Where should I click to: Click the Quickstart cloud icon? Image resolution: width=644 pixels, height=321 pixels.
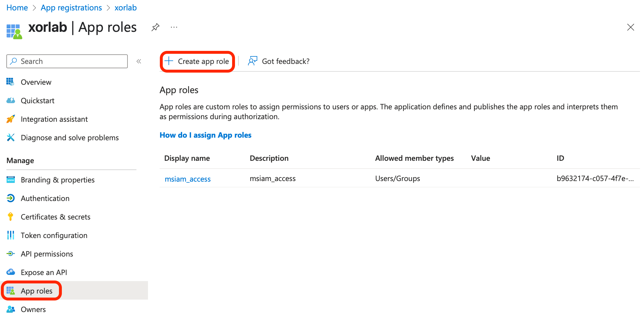pos(10,100)
